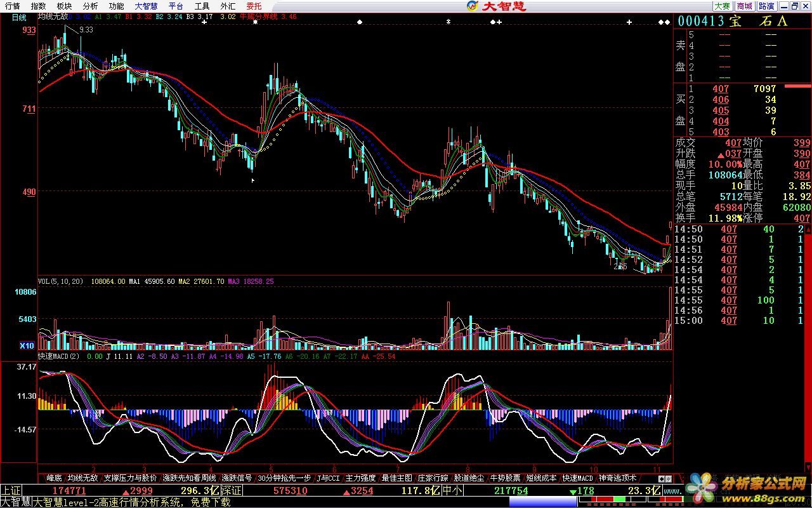Image resolution: width=812 pixels, height=508 pixels.
Task: Click the stock name 宝石A
Action: (759, 21)
